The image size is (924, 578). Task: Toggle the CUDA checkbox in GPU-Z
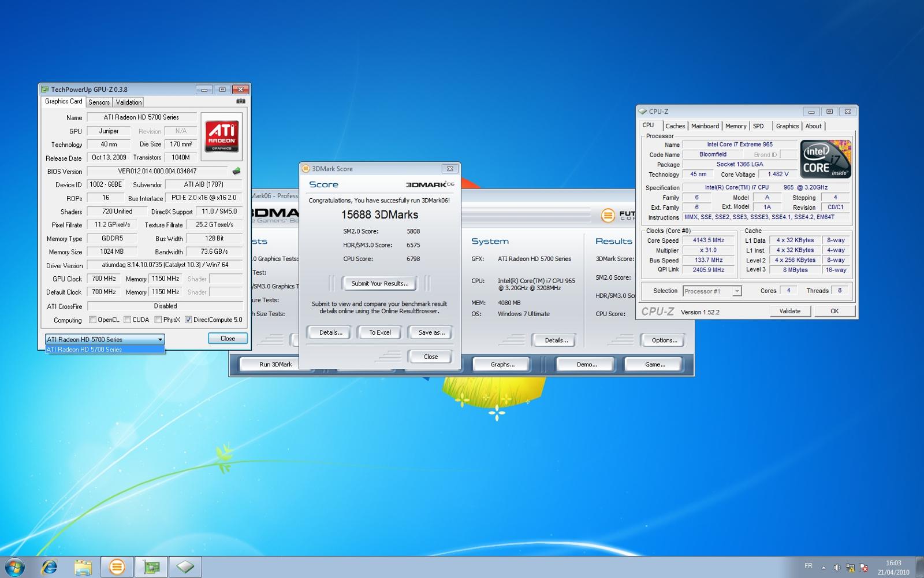[127, 320]
